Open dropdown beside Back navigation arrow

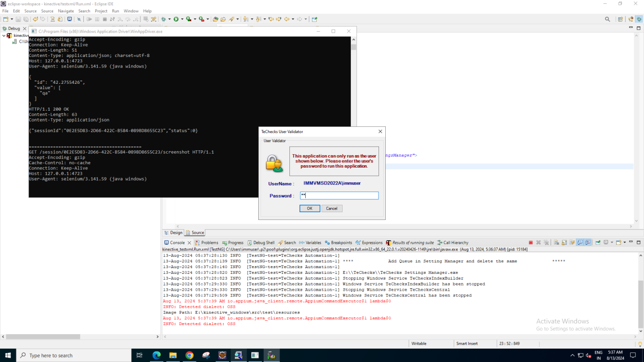pyautogui.click(x=293, y=19)
